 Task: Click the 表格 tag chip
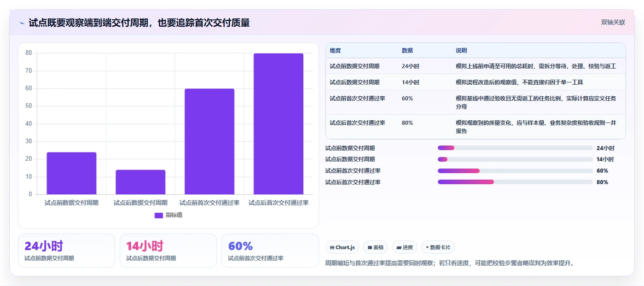(x=376, y=247)
